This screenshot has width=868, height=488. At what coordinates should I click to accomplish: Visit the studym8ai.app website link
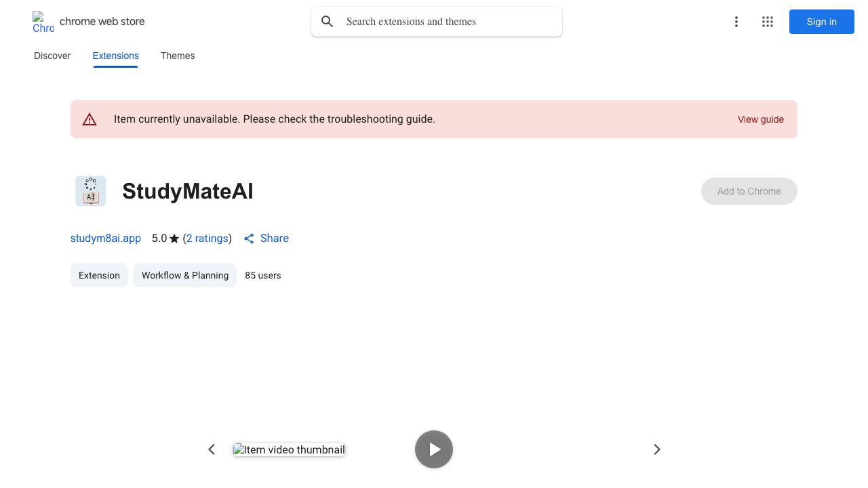[x=106, y=239]
